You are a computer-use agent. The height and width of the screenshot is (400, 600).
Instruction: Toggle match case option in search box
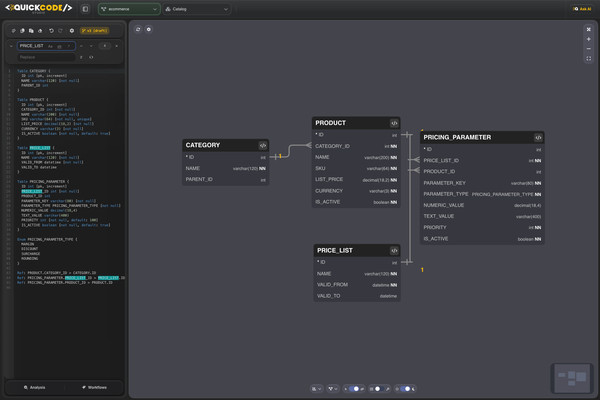51,46
